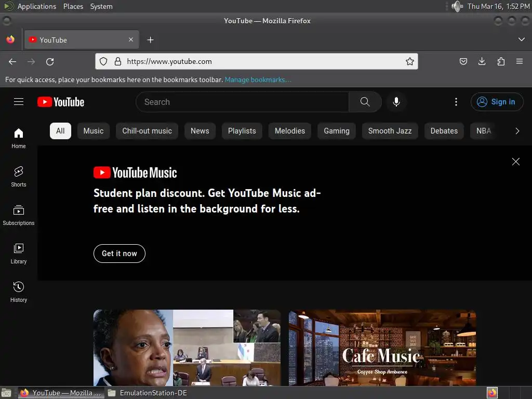Dismiss the YouTube Music promo banner
532x399 pixels.
coord(516,162)
